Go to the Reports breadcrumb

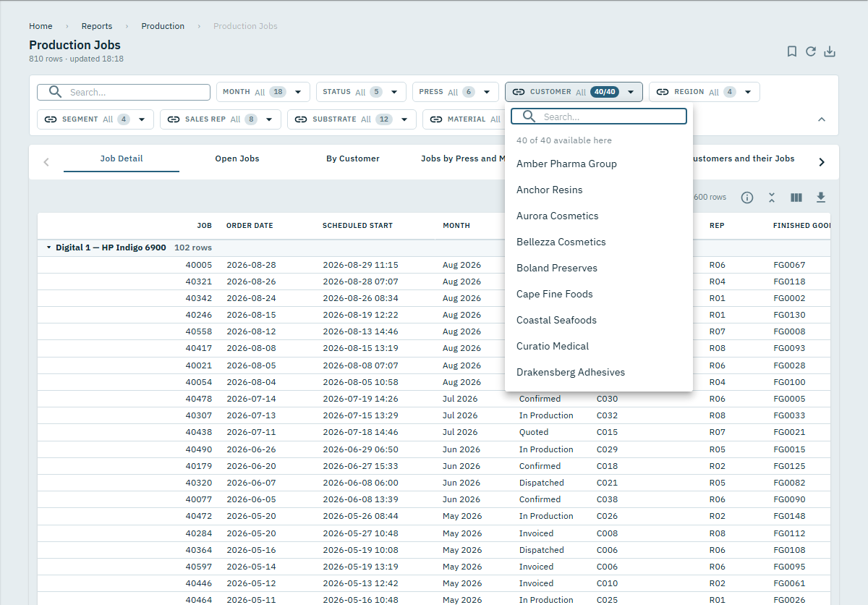click(x=97, y=26)
